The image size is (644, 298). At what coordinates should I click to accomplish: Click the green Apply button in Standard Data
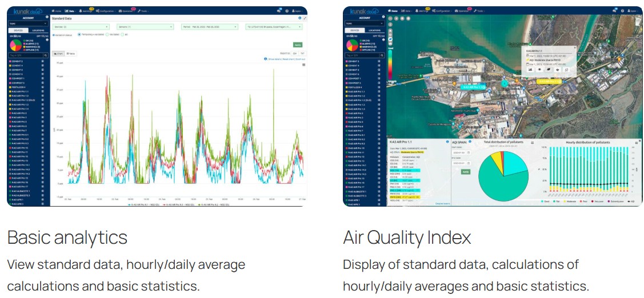[x=297, y=45]
